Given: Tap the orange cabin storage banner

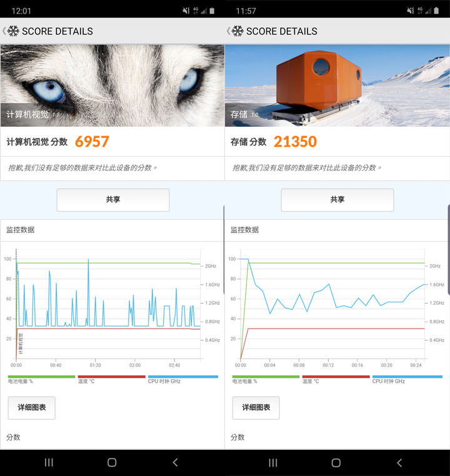Looking at the screenshot, I should coord(337,84).
